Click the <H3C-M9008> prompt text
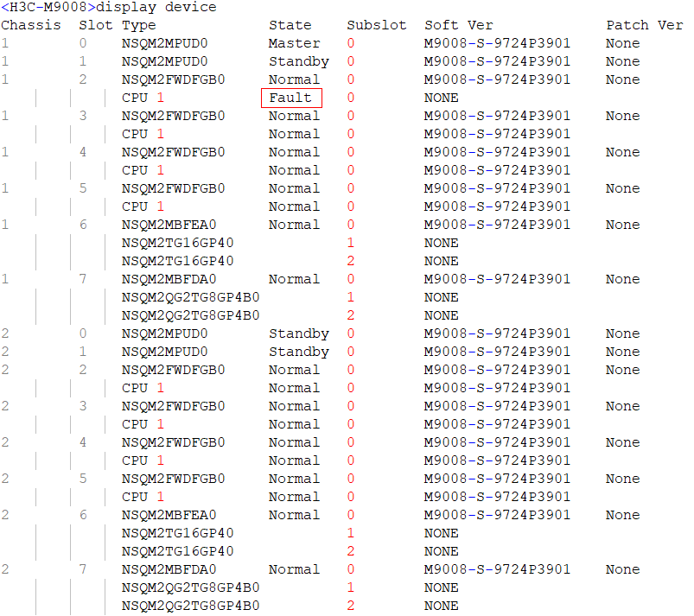This screenshot has width=694, height=616. pyautogui.click(x=48, y=7)
